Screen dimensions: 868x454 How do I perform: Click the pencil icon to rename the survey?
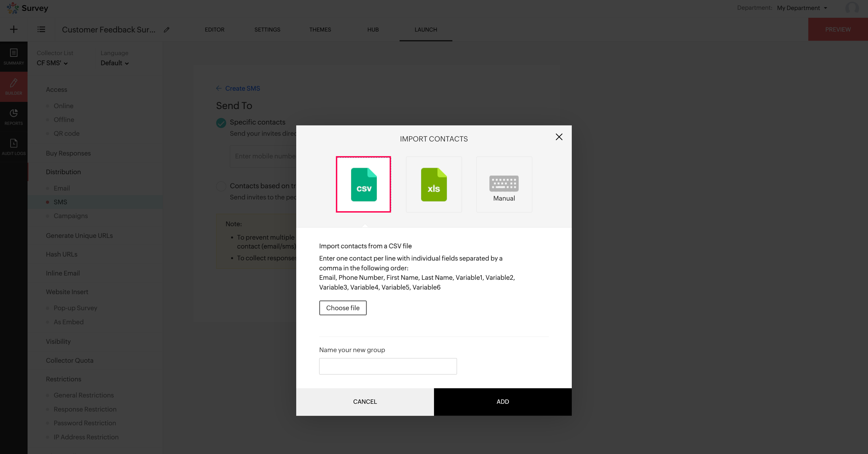(166, 30)
